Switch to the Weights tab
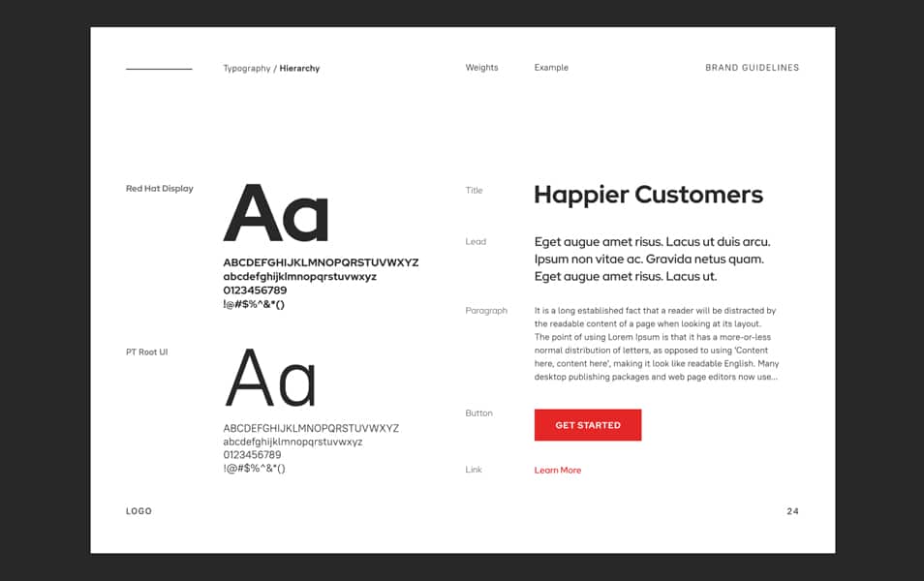The width and height of the screenshot is (924, 581). tap(481, 67)
